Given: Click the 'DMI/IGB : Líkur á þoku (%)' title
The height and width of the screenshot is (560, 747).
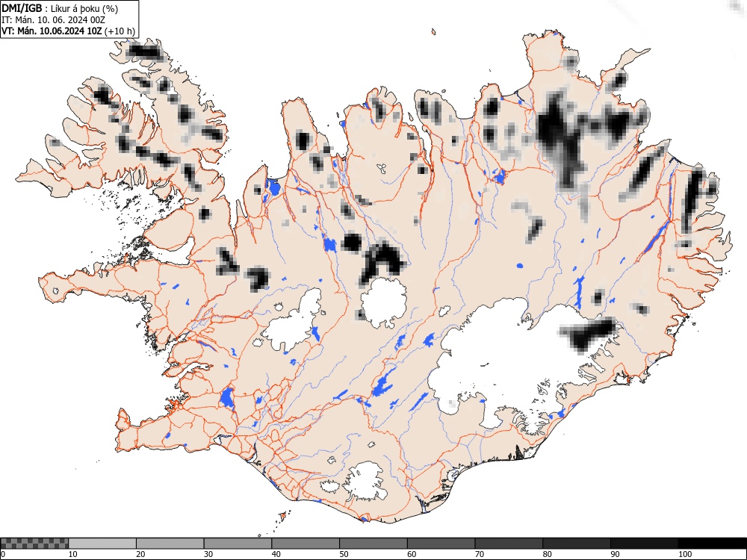Looking at the screenshot, I should click(x=60, y=8).
